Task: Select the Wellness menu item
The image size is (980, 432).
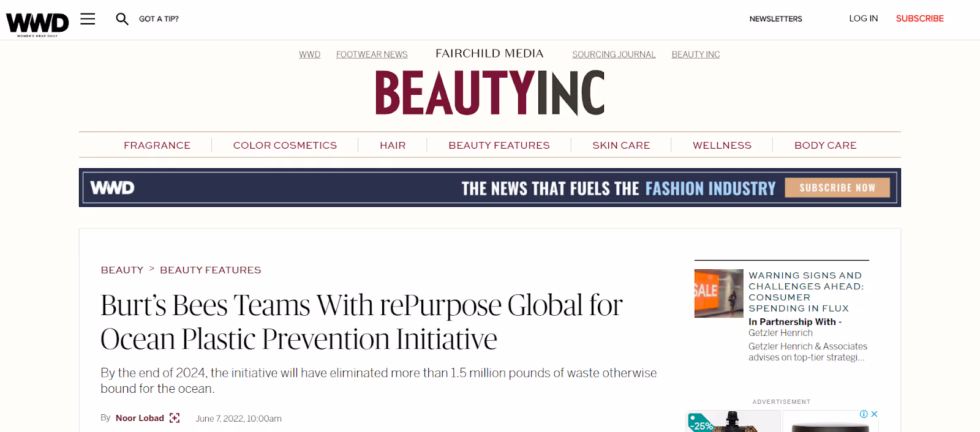Action: coord(722,145)
